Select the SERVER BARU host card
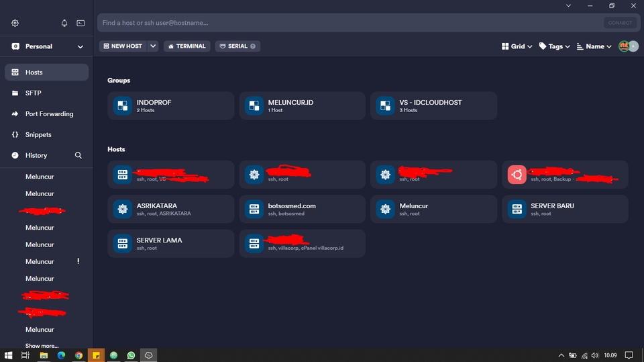The width and height of the screenshot is (644, 362). point(565,209)
